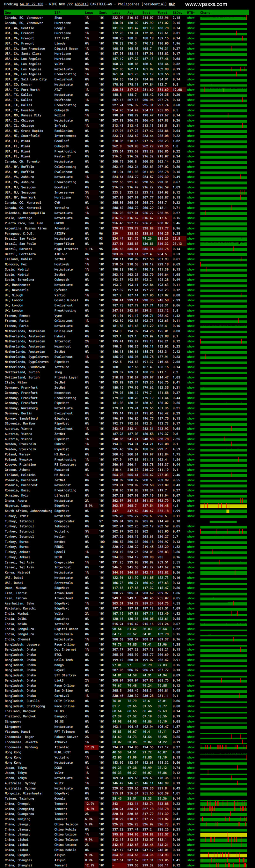
Task: Sort by the ISP column header
Action: click(57, 13)
